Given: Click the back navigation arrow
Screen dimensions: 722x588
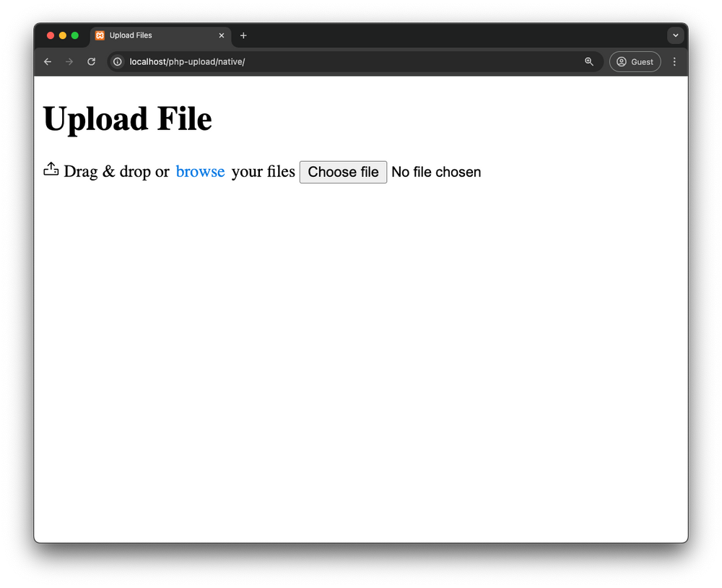Looking at the screenshot, I should [x=48, y=61].
